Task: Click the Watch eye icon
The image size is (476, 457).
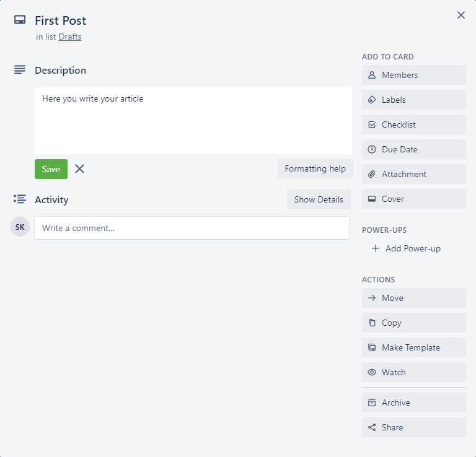Action: pos(372,372)
